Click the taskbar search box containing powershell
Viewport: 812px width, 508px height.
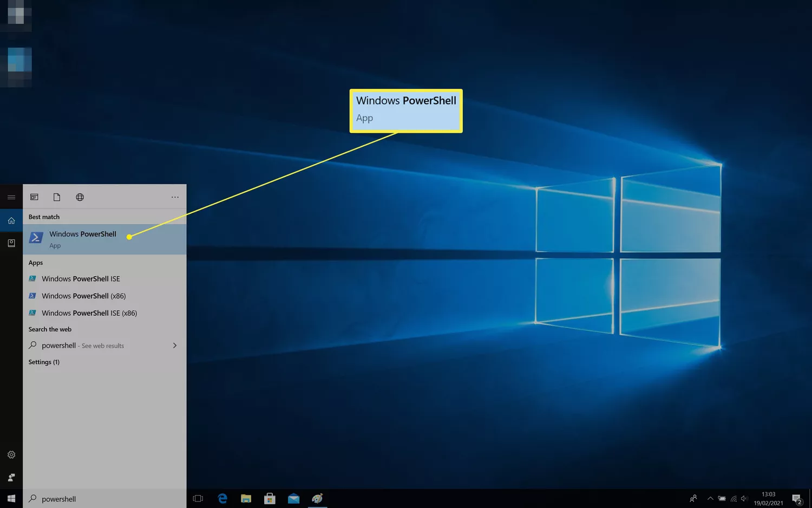click(104, 499)
